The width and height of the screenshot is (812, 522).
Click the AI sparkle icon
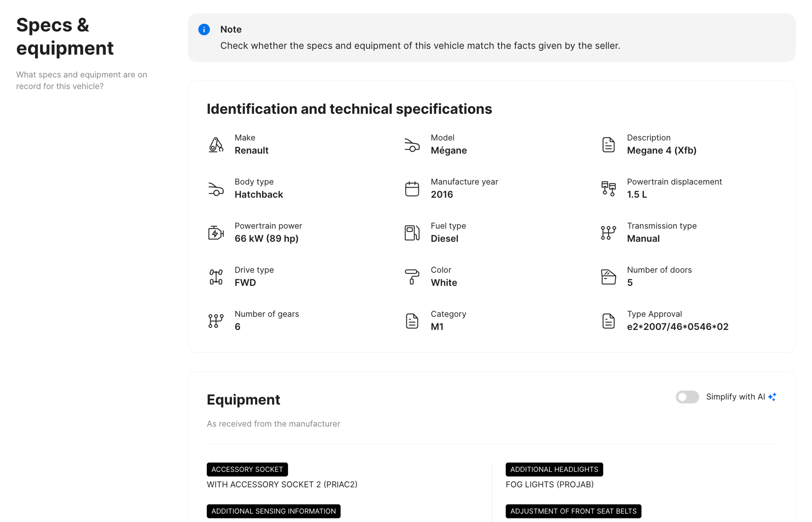click(772, 397)
